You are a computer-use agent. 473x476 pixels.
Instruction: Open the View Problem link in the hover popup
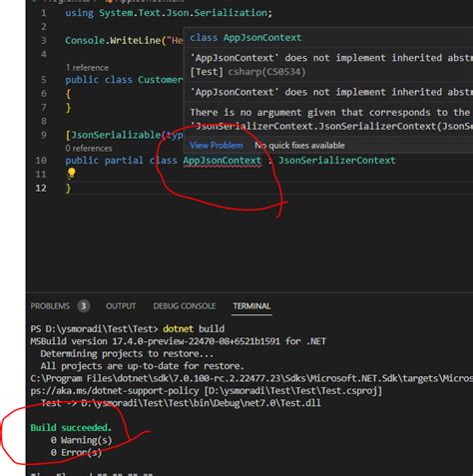pos(217,146)
